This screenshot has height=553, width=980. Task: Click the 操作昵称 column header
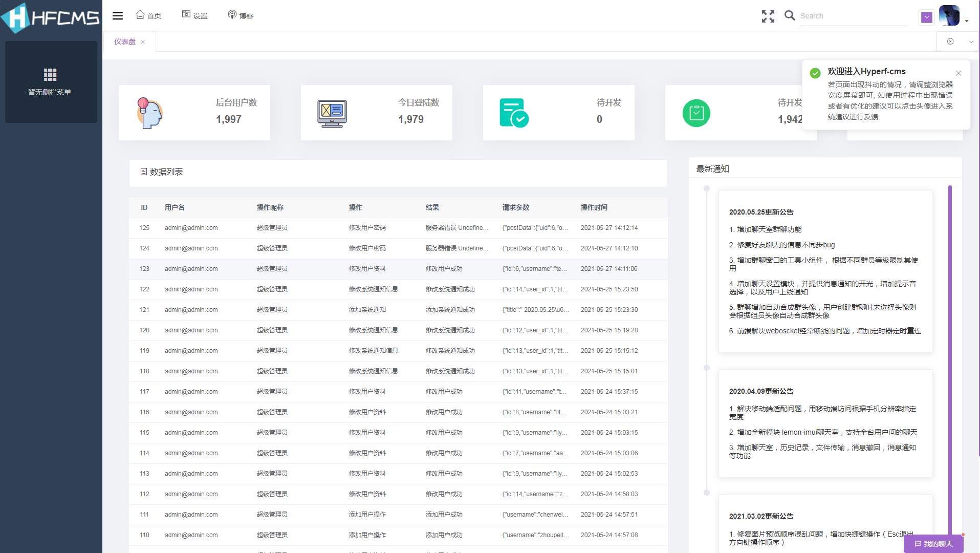270,207
